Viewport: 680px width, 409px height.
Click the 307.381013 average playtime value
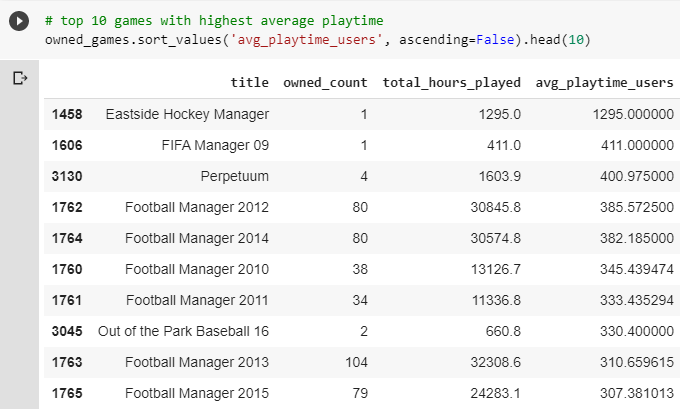click(x=637, y=393)
